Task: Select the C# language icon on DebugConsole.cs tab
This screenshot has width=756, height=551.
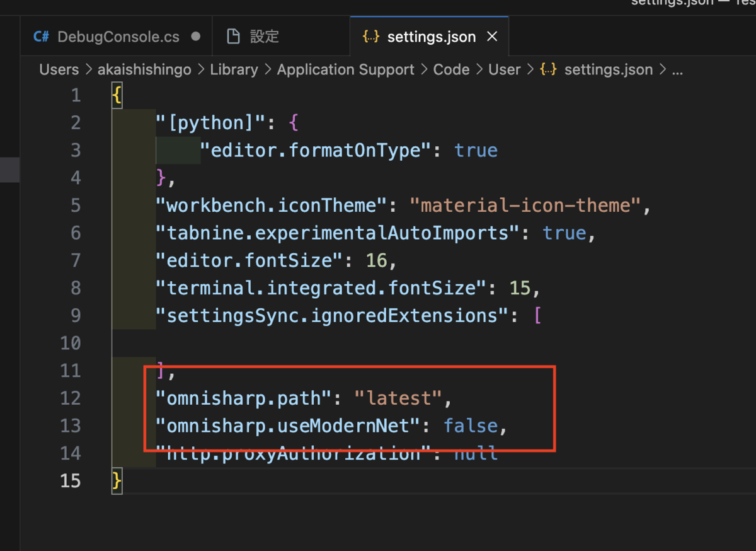Action: click(42, 37)
